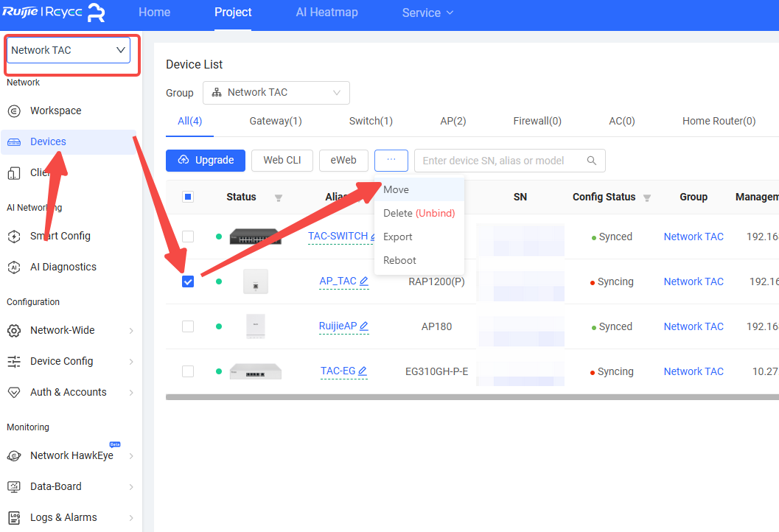779x532 pixels.
Task: Click the TAC-EG gateway device image
Action: point(255,371)
